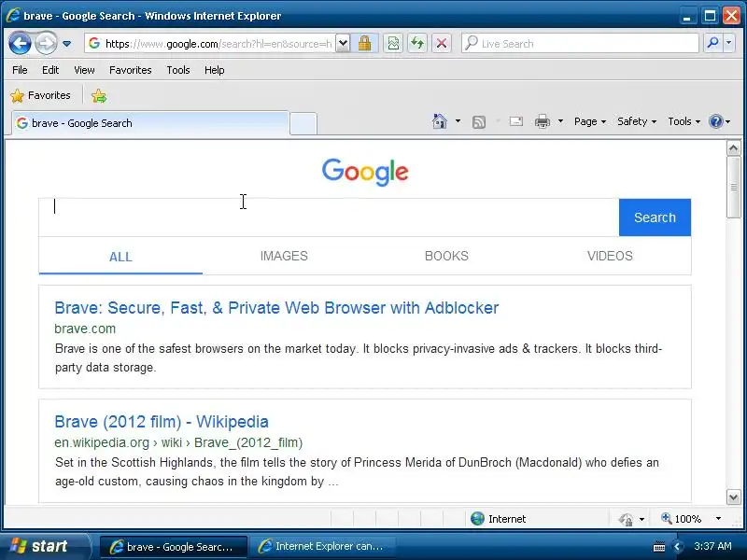Viewport: 747px width, 560px height.
Task: Click the blue Help question mark icon
Action: [x=715, y=121]
